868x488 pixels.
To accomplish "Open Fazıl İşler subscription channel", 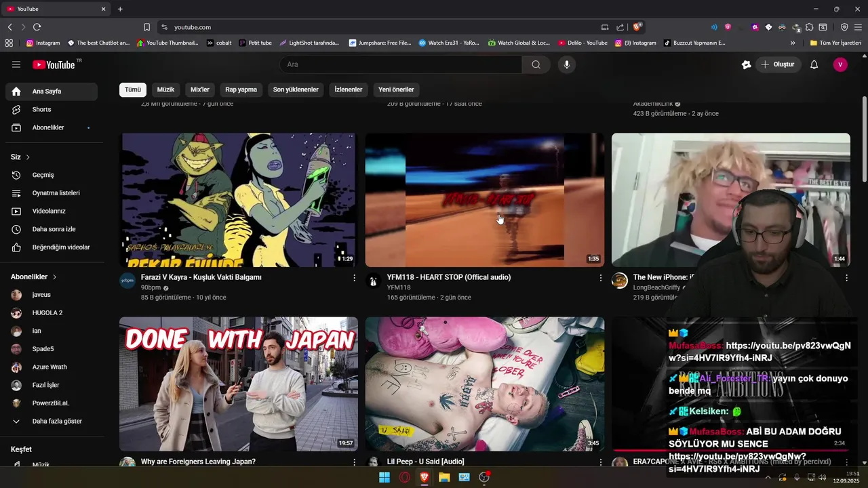I will (x=52, y=385).
